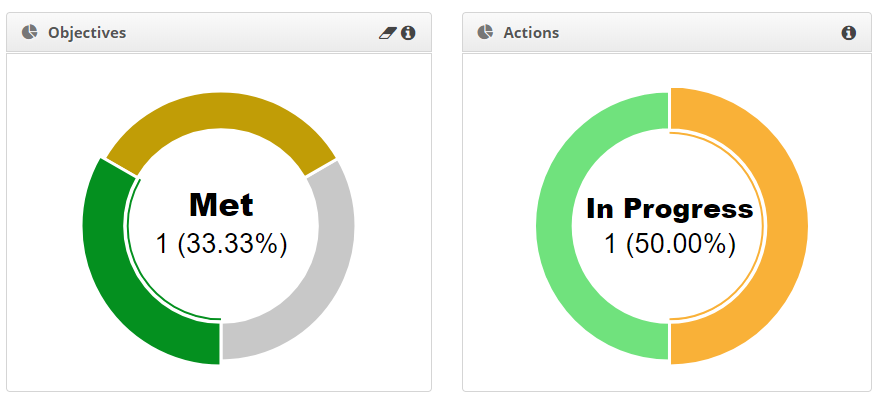Open the Objectives panel info icon
The image size is (876, 412).
tap(408, 33)
